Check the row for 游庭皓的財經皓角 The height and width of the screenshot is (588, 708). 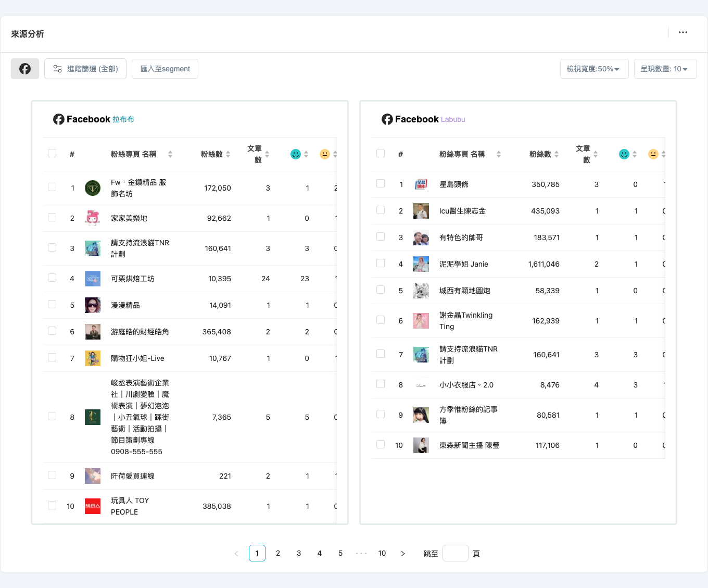(52, 331)
